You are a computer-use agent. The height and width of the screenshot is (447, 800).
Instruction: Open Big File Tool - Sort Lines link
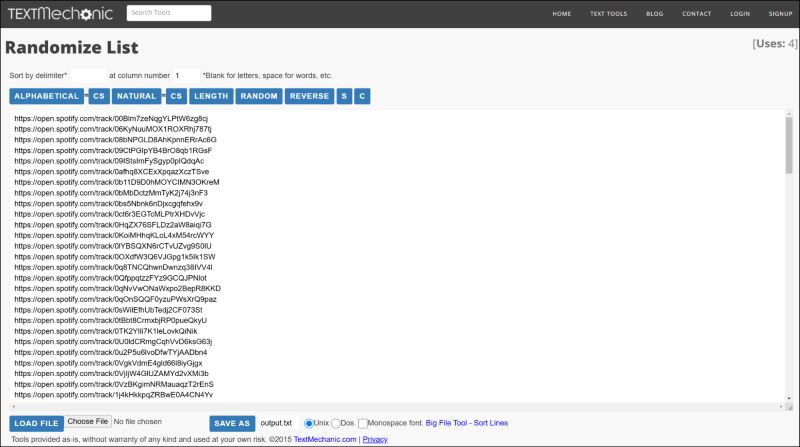pyautogui.click(x=466, y=423)
